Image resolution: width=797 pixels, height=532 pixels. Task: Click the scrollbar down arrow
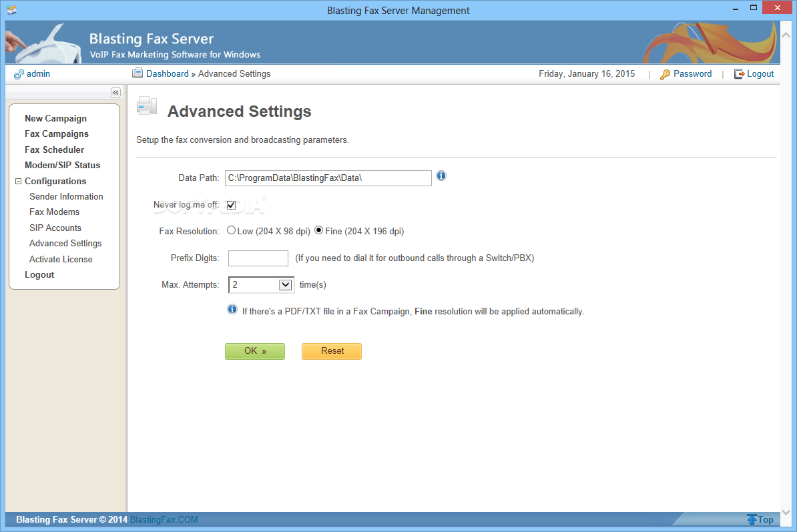[x=786, y=512]
